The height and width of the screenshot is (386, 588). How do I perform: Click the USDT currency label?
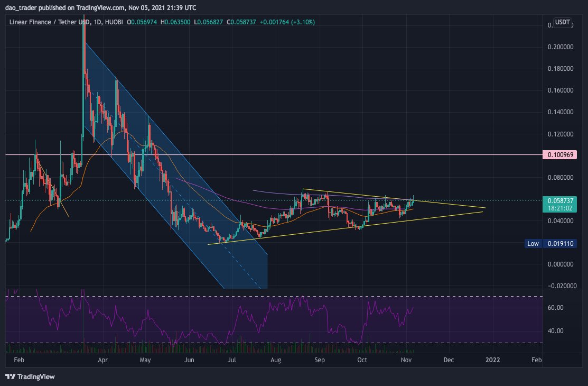click(x=562, y=22)
